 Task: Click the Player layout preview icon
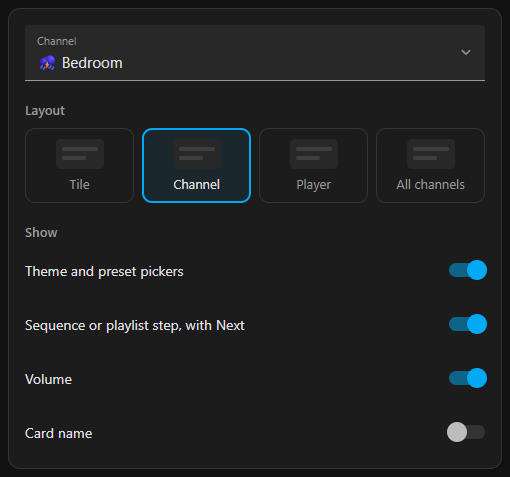(x=314, y=154)
